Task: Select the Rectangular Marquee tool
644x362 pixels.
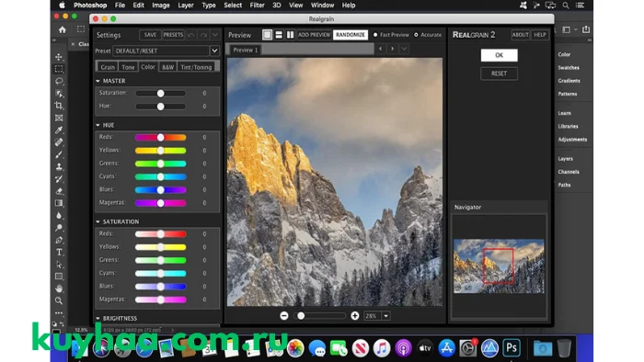Action: [59, 69]
